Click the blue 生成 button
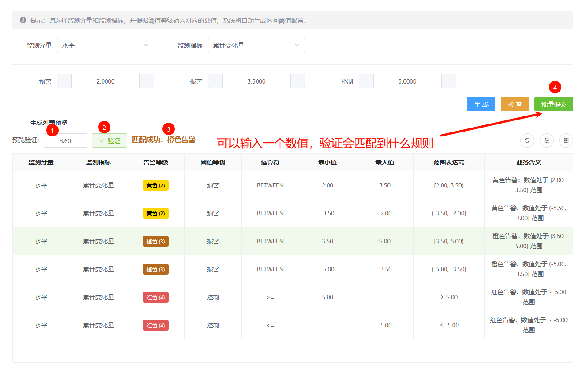588x371 pixels. (x=481, y=104)
